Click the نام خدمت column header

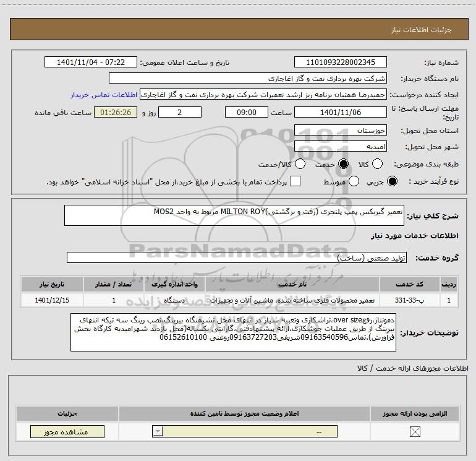292,284
